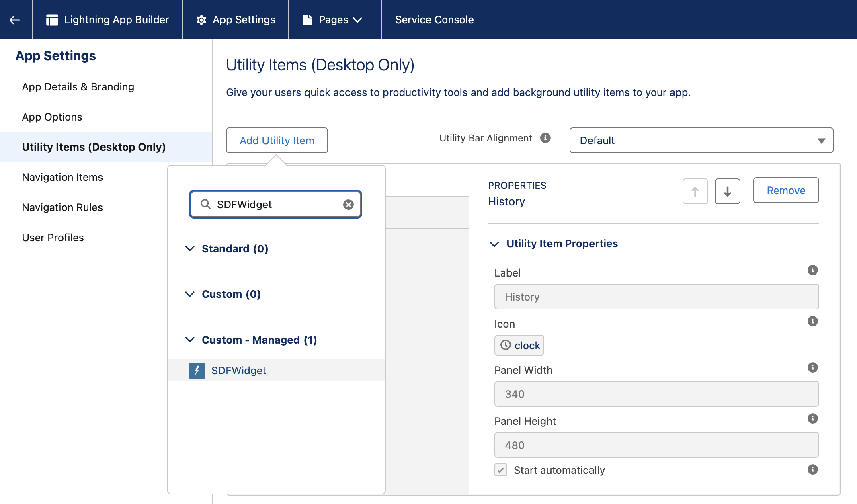
Task: Open User Profiles settings
Action: [53, 238]
